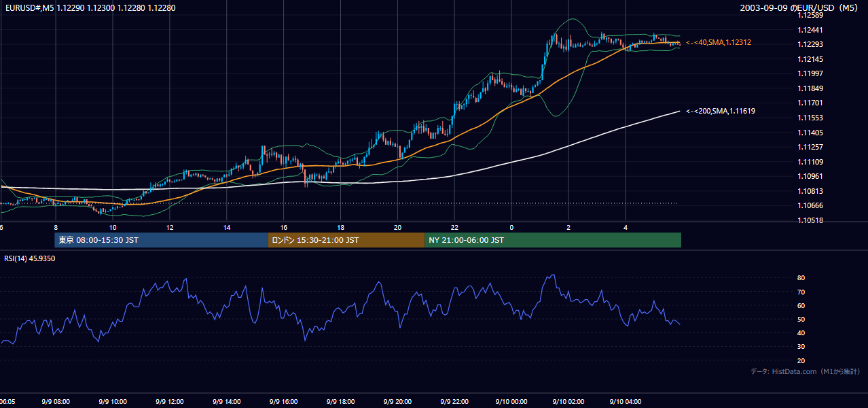Click price level 1.10961 on the axis
This screenshot has width=868, height=408.
point(810,176)
